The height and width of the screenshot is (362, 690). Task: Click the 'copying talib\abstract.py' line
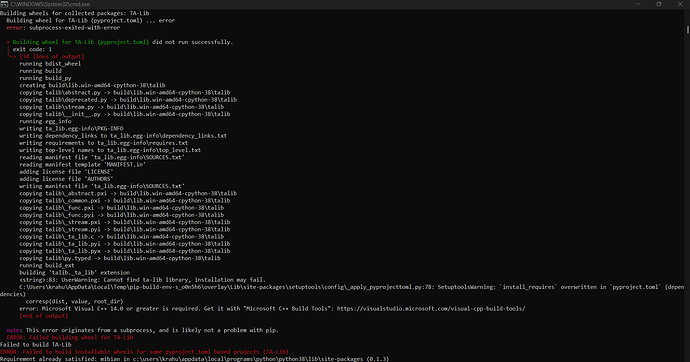(125, 93)
